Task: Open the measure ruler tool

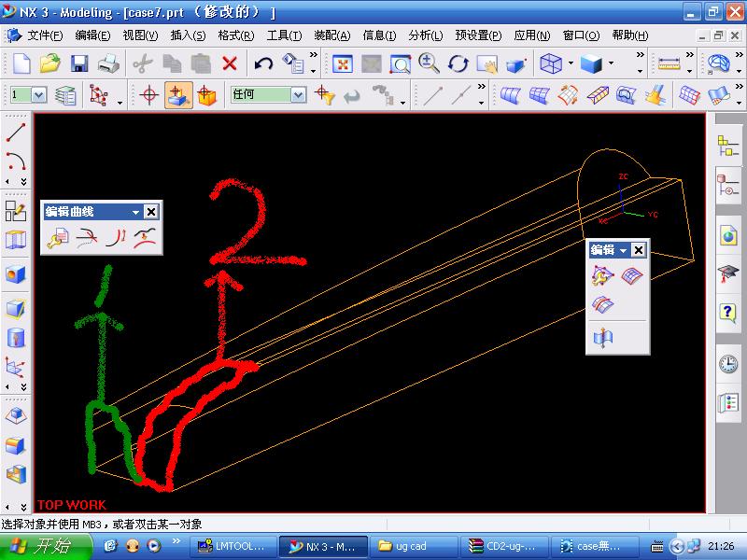Action: pos(669,63)
